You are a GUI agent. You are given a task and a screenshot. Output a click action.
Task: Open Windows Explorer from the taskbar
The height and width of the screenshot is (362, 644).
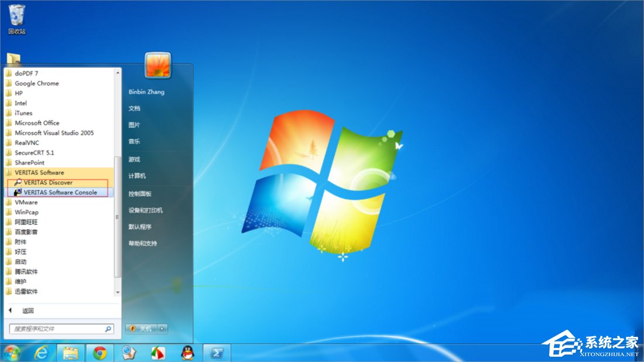point(70,353)
